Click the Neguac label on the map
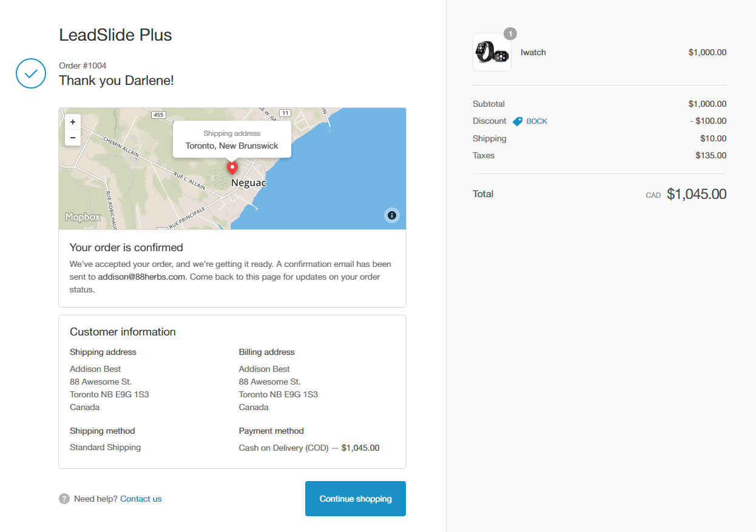This screenshot has width=756, height=532. [249, 183]
